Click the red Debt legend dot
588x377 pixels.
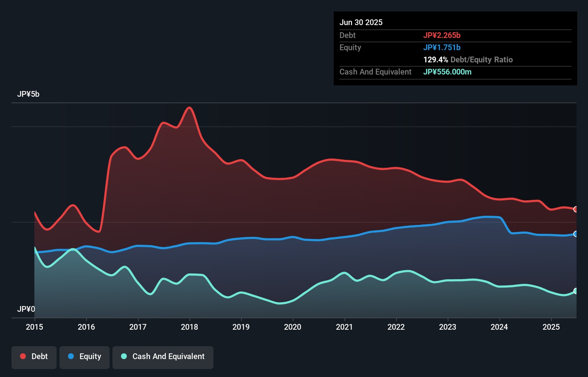[x=23, y=356]
